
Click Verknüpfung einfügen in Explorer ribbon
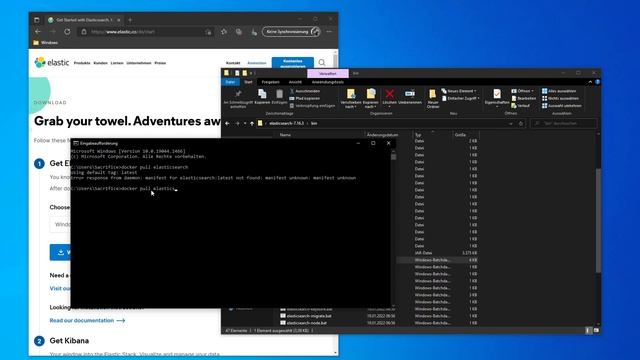coord(312,106)
